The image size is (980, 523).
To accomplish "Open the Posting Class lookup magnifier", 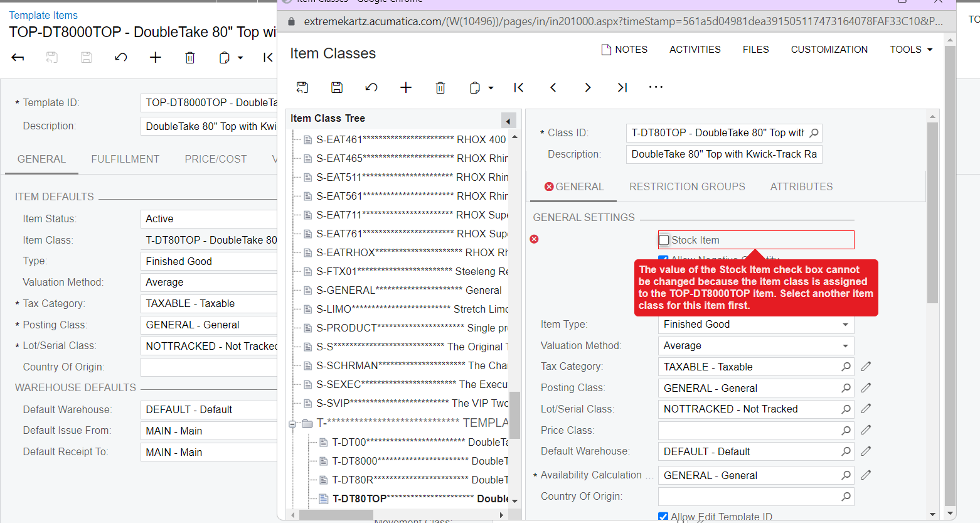I will (x=846, y=388).
